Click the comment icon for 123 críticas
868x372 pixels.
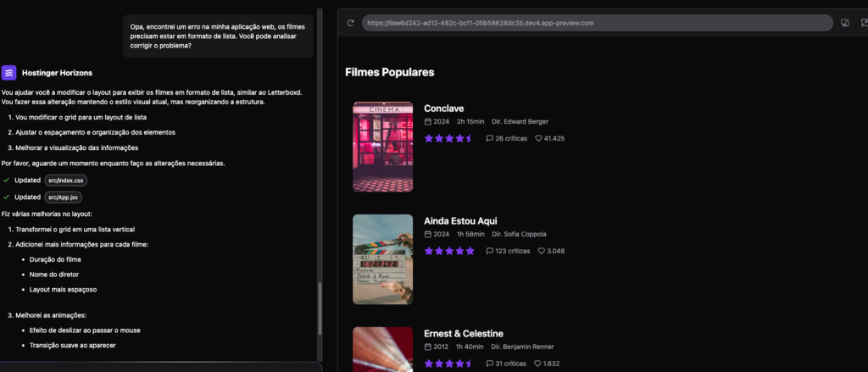[489, 251]
